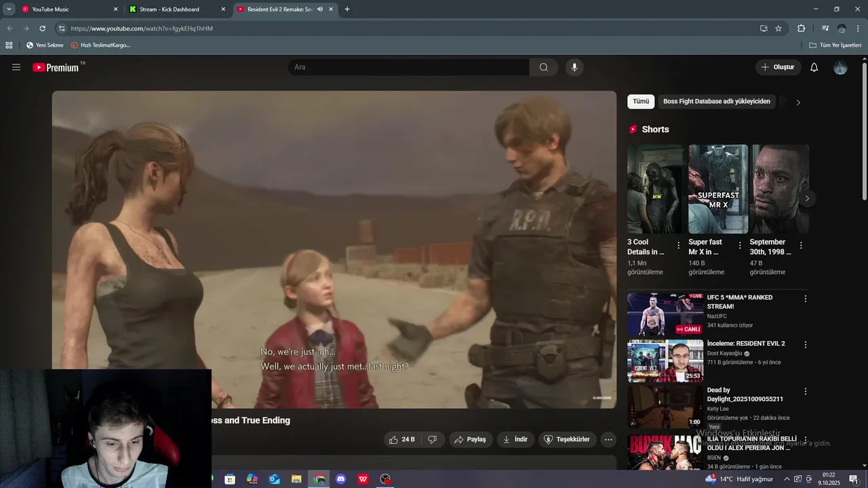Open the Chrome apps grid
Viewport: 868px width, 488px height.
(x=9, y=45)
